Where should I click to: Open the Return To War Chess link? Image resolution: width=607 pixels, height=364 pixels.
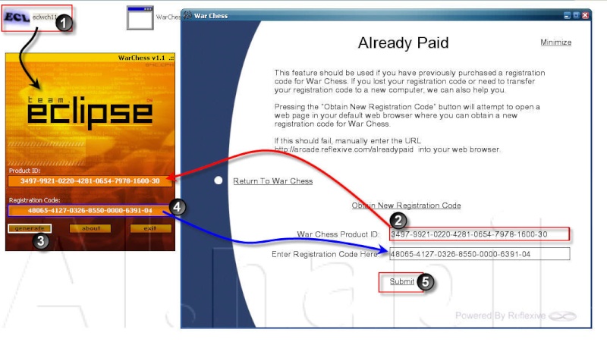pos(273,181)
